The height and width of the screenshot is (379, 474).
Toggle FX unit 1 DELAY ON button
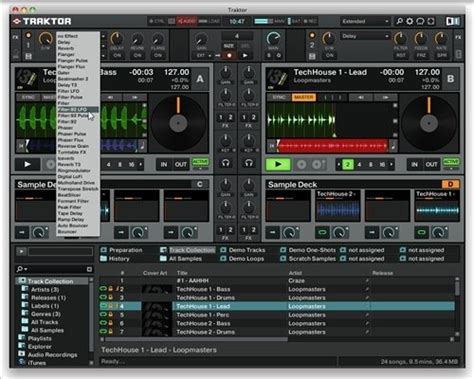point(117,55)
